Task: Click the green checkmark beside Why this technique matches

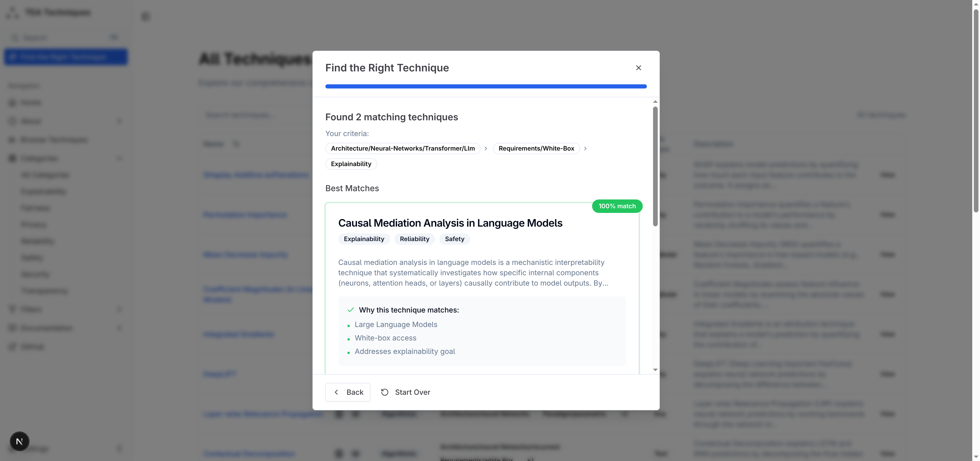Action: 350,310
